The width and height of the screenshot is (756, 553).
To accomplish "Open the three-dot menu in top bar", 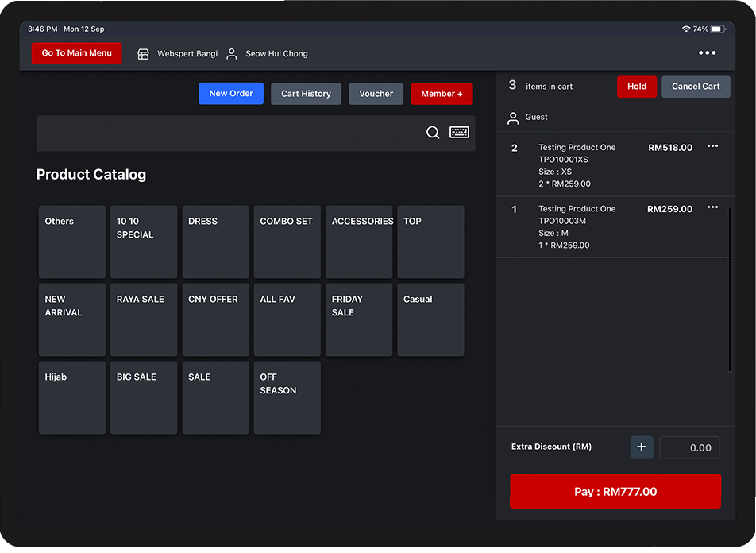I will click(x=707, y=53).
